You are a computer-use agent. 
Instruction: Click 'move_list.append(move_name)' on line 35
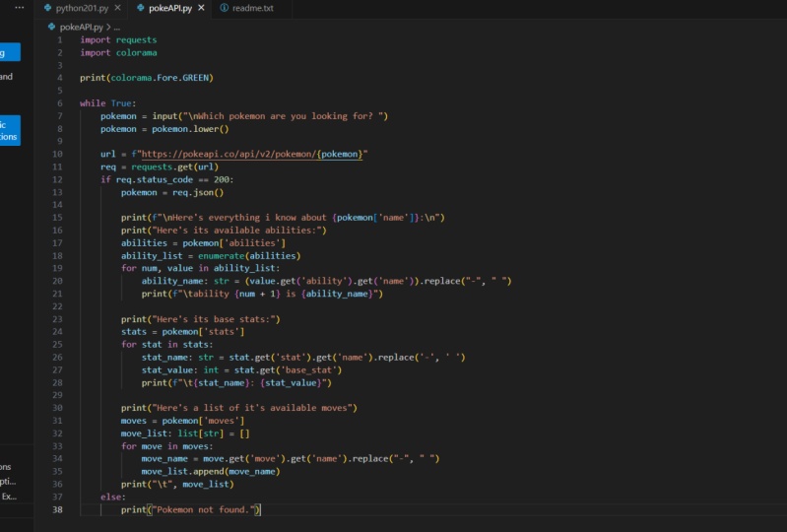(211, 472)
